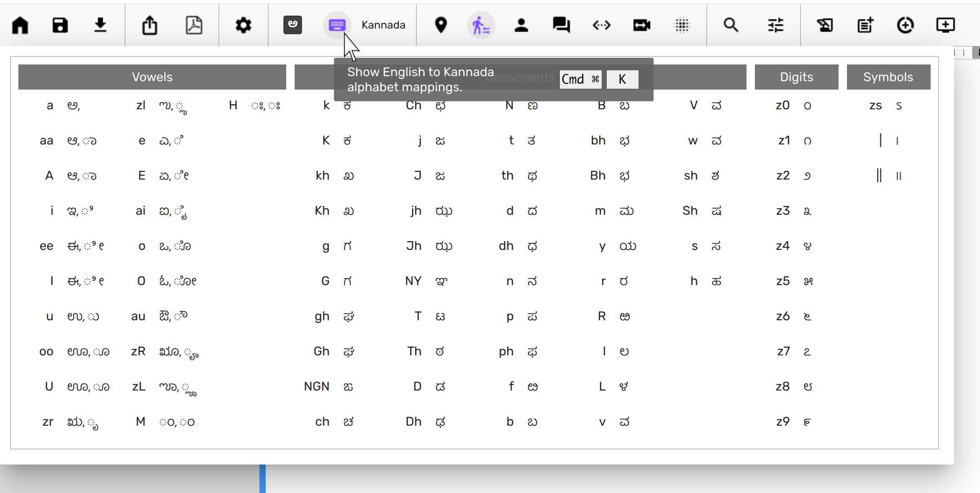Click the Download arrow icon
The width and height of the screenshot is (980, 493).
click(x=100, y=25)
